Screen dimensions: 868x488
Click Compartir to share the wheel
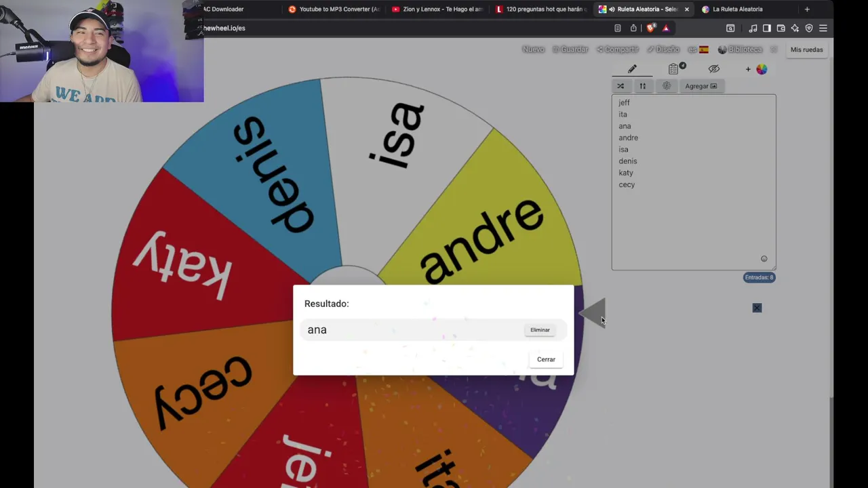click(x=618, y=49)
